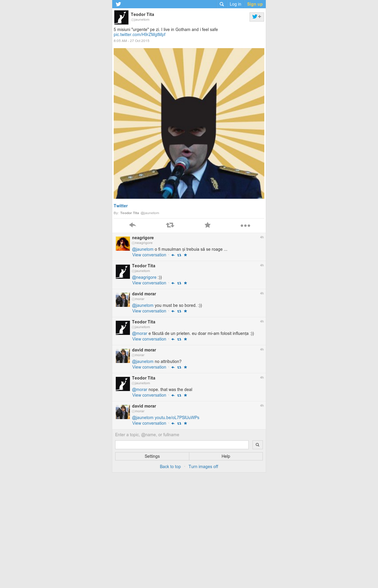
Task: Open the pic.twitter.com/H9rZMgtMpf link
Action: coord(139,35)
